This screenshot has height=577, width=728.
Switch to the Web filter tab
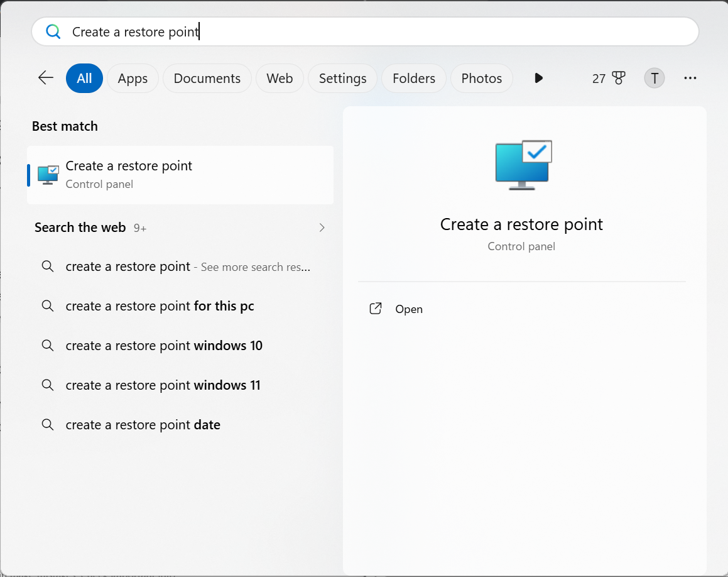click(280, 78)
